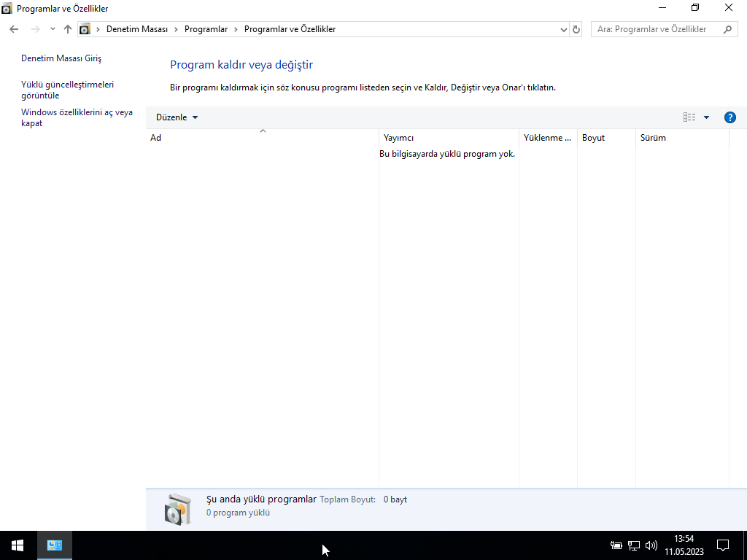Go back using the back arrow
This screenshot has width=747, height=560.
click(x=14, y=29)
